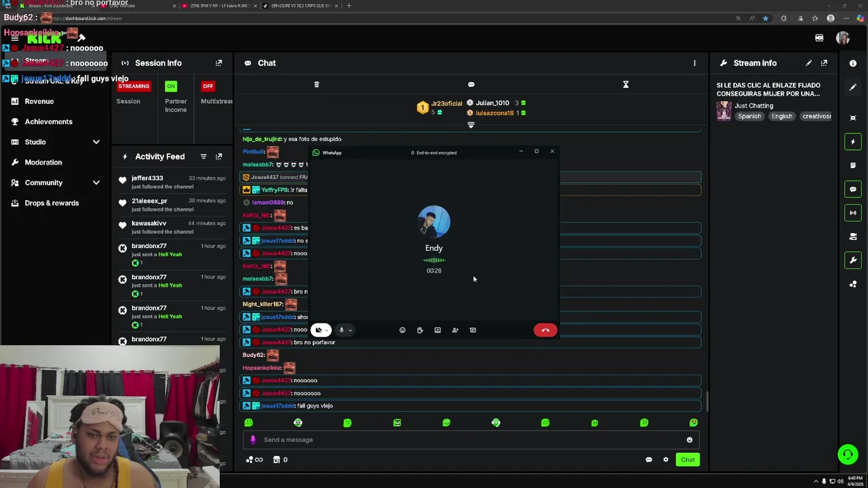The image size is (868, 488).
Task: Click the shop icon showing 0
Action: click(280, 460)
